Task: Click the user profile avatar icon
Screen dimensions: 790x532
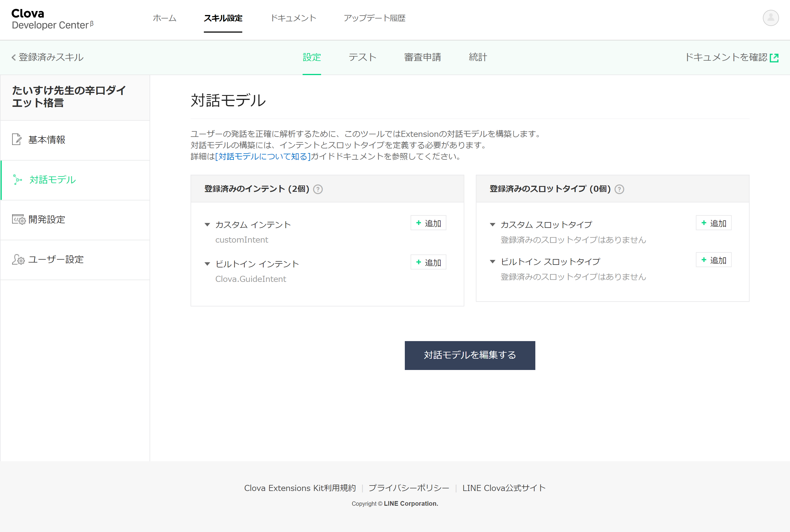Action: click(x=770, y=18)
